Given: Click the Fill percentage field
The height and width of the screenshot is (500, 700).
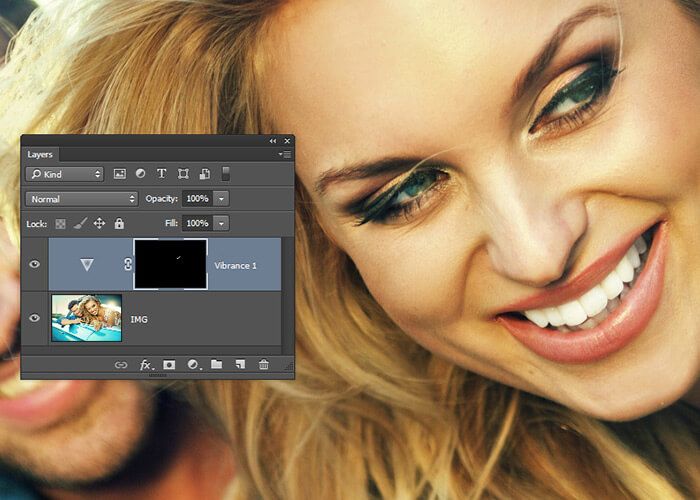Looking at the screenshot, I should pos(197,223).
